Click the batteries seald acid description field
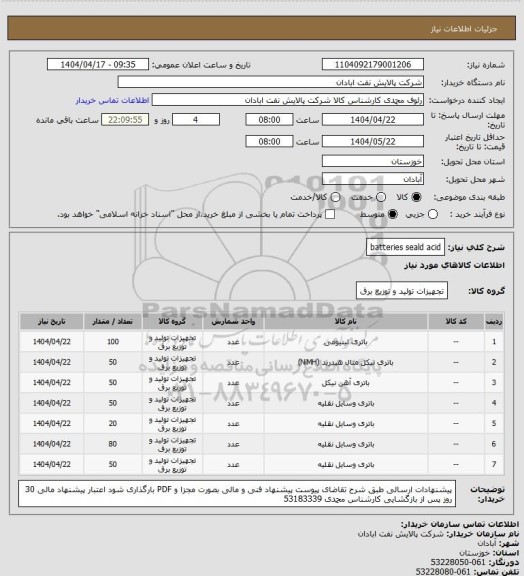 click(x=405, y=247)
